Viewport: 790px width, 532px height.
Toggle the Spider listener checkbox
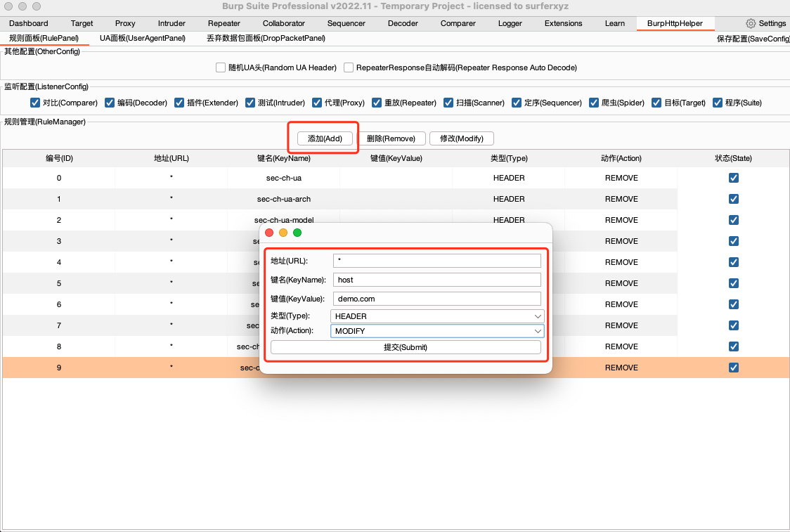[x=593, y=103]
